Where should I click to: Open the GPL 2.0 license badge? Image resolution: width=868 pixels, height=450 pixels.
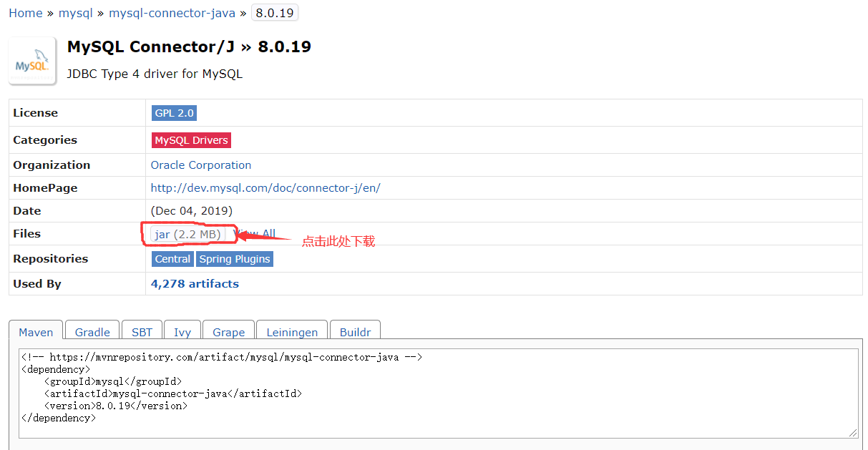coord(173,112)
